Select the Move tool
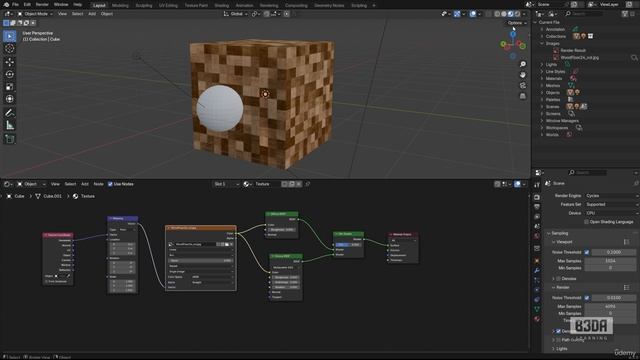This screenshot has height=360, width=640. pyautogui.click(x=10, y=62)
